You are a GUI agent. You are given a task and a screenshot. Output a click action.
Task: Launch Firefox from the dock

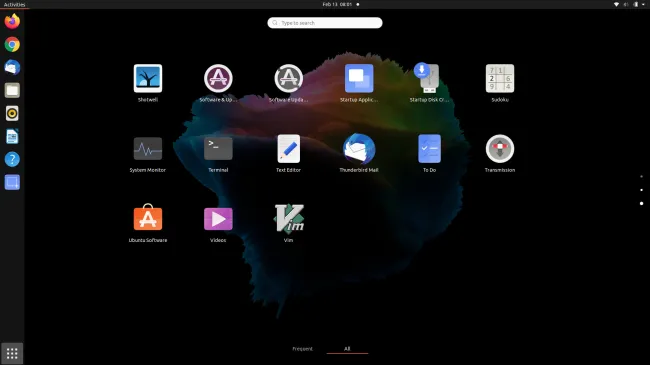(x=12, y=21)
